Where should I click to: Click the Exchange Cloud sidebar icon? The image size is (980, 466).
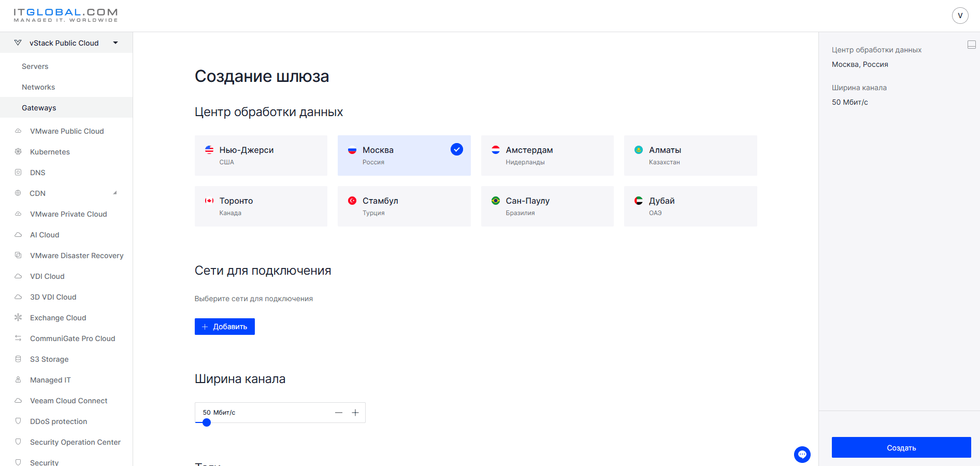pyautogui.click(x=18, y=317)
